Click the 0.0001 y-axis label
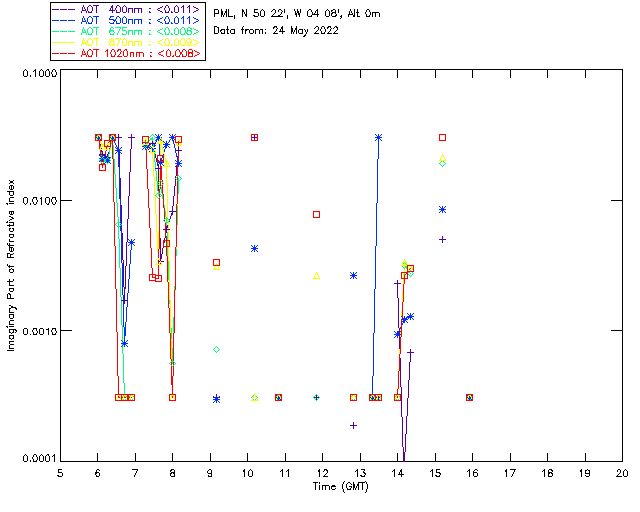The image size is (640, 512). pyautogui.click(x=40, y=459)
